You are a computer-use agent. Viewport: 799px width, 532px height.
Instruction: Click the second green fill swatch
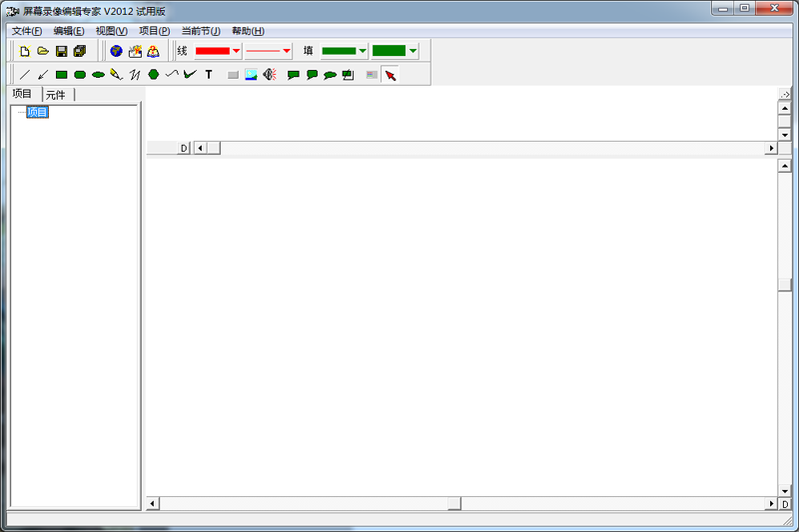390,51
